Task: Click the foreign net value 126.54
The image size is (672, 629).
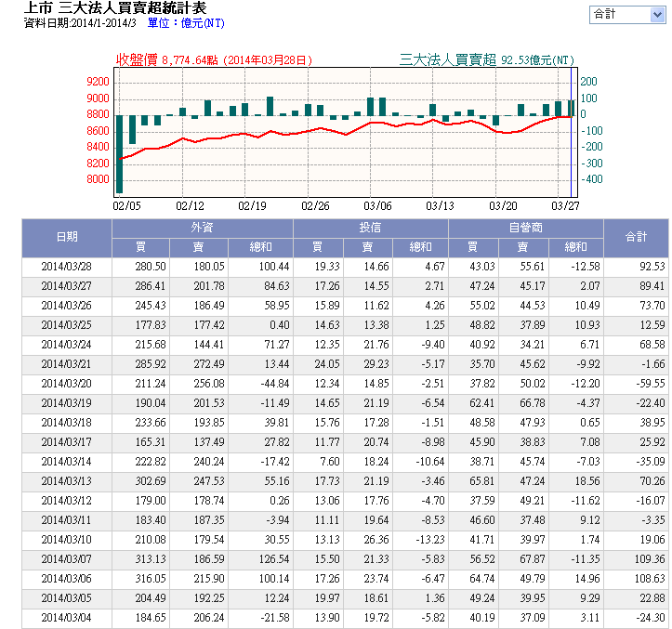Action: [x=274, y=559]
